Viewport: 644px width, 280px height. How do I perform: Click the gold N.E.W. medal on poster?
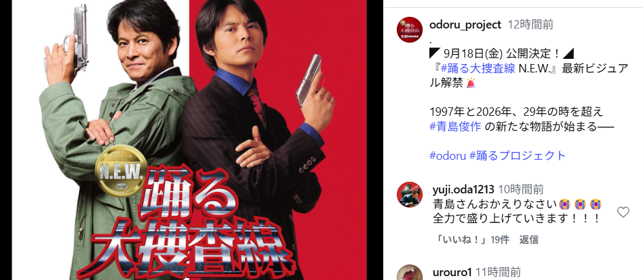tap(121, 171)
